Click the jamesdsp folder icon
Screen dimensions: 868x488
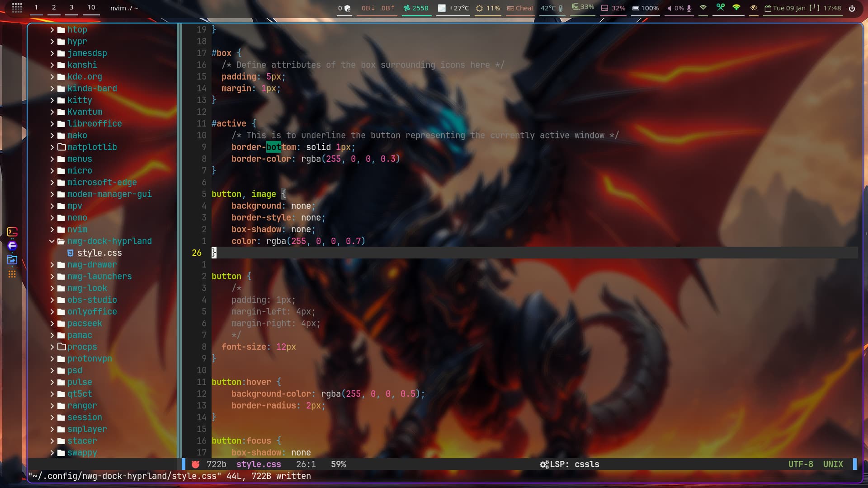tap(61, 53)
